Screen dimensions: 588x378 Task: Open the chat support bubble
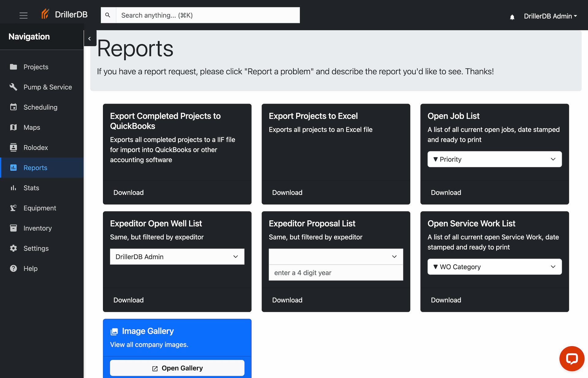[572, 358]
